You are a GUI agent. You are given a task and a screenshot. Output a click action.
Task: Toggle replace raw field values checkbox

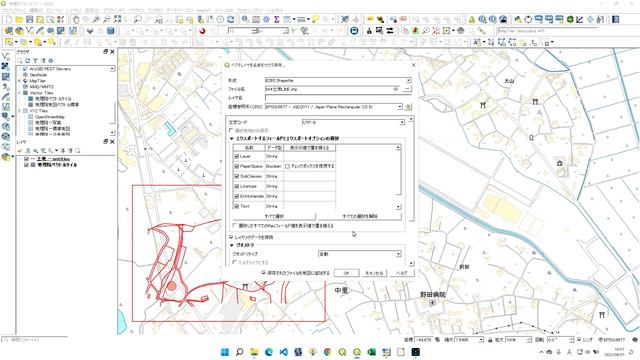click(235, 225)
